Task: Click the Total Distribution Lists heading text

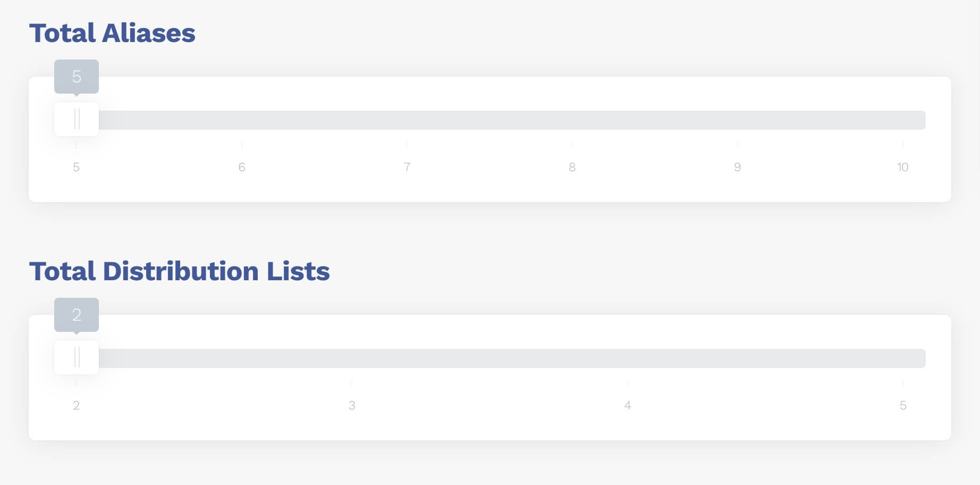Action: coord(180,271)
